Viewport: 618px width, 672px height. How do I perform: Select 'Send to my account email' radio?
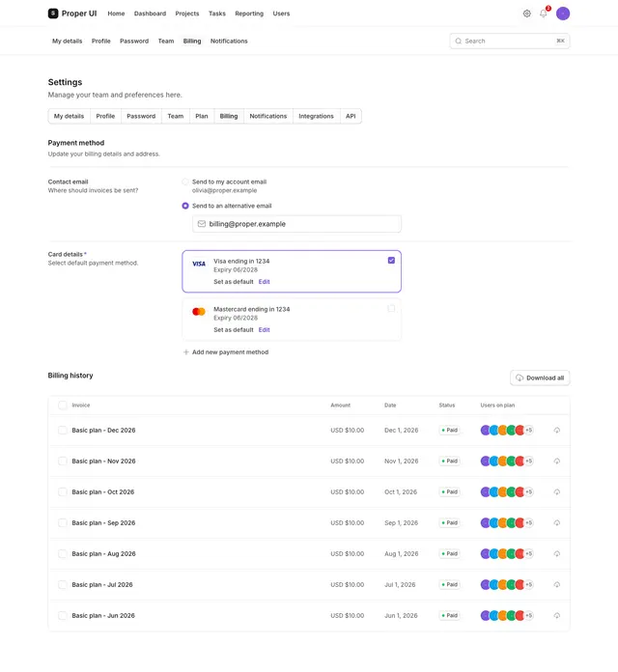click(x=185, y=182)
